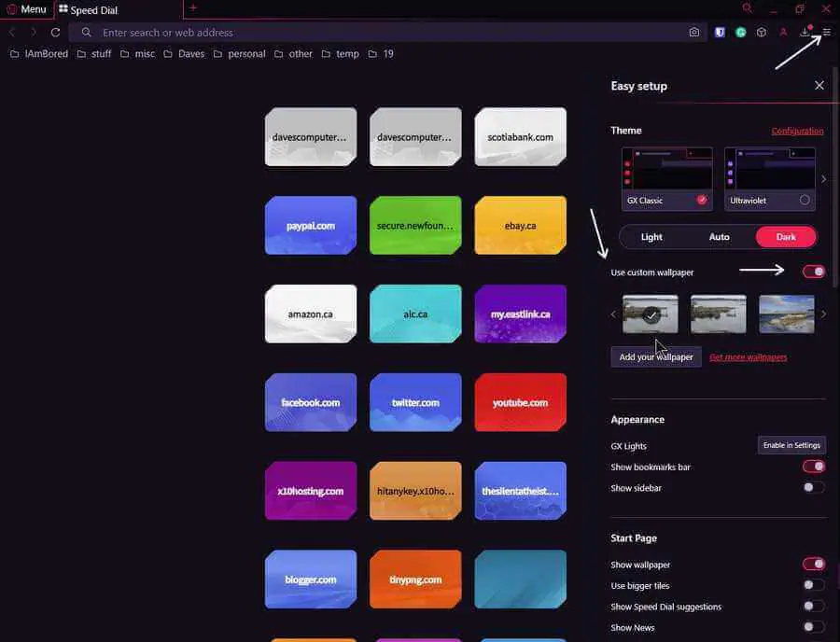
Task: Enable the Show News switch
Action: [814, 627]
